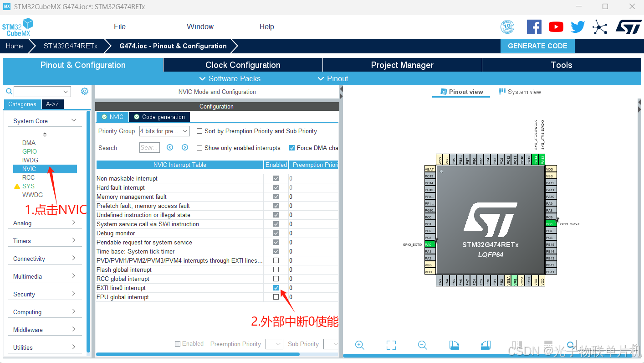Switch to System view
The height and width of the screenshot is (363, 644).
520,92
